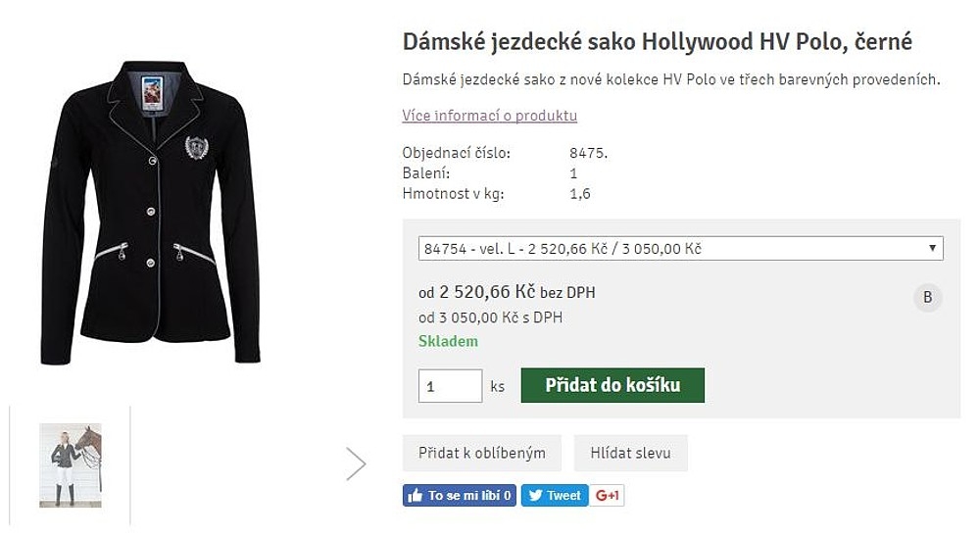Click the Hmotnost v kg value 1,6
The image size is (980, 536).
[580, 194]
